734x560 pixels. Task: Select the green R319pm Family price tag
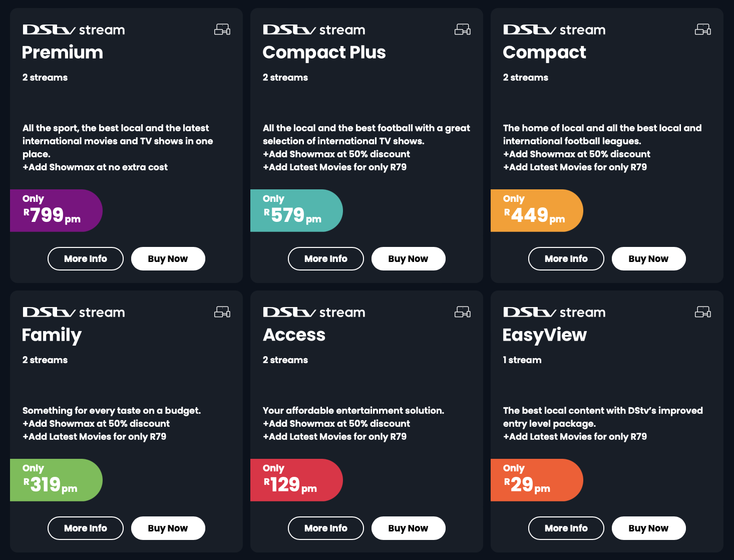click(x=56, y=480)
